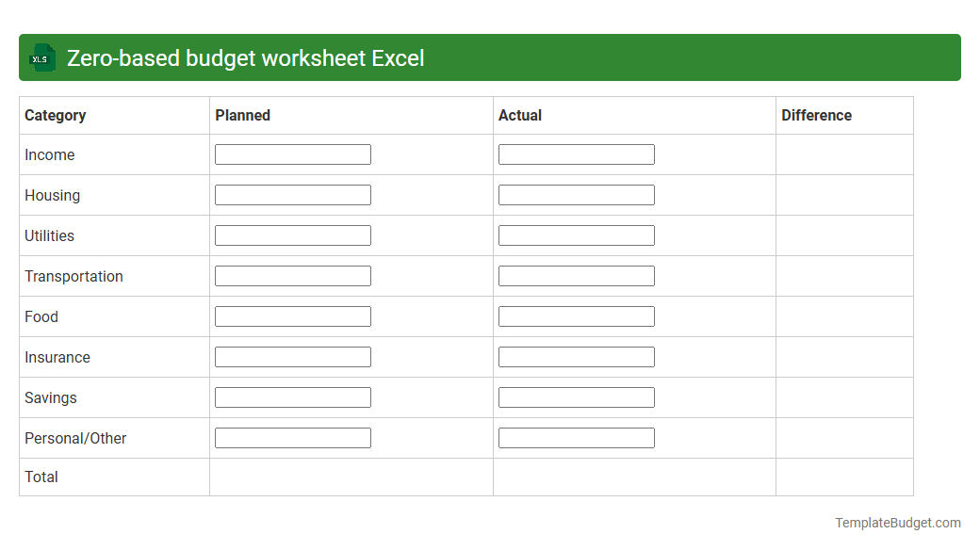Click the Personal/Other Actual input field
This screenshot has height=550, width=980.
[x=576, y=437]
